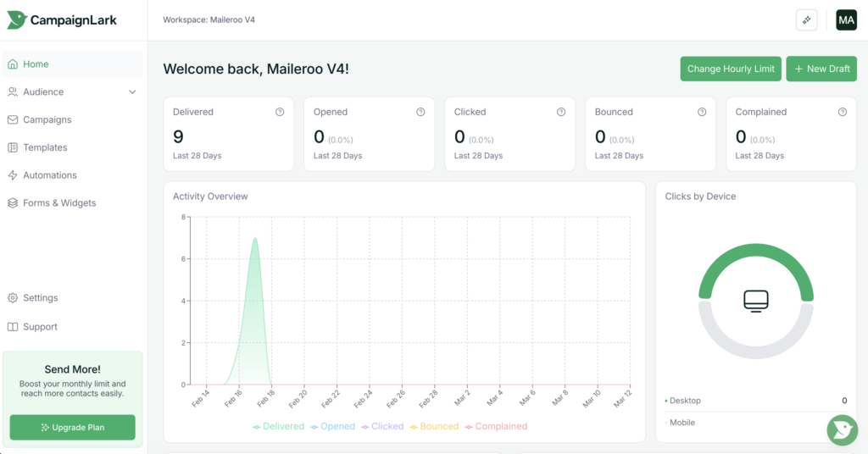Screen dimensions: 868x454
Task: Click the Complained legend color marker
Action: click(x=469, y=427)
